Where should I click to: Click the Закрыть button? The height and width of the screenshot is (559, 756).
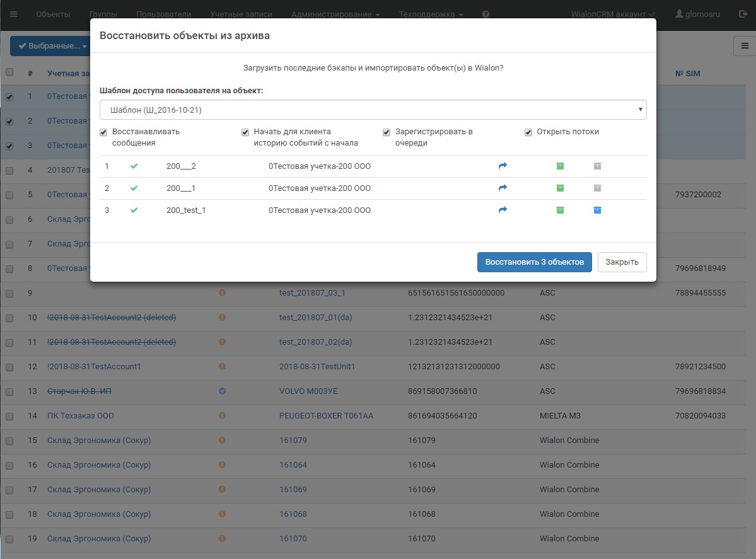tap(622, 262)
